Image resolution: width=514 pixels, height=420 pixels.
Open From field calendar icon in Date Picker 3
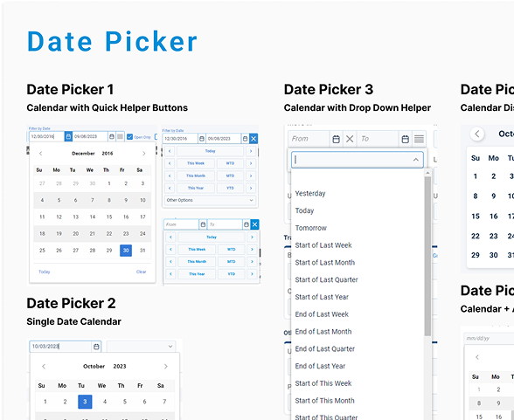point(336,139)
